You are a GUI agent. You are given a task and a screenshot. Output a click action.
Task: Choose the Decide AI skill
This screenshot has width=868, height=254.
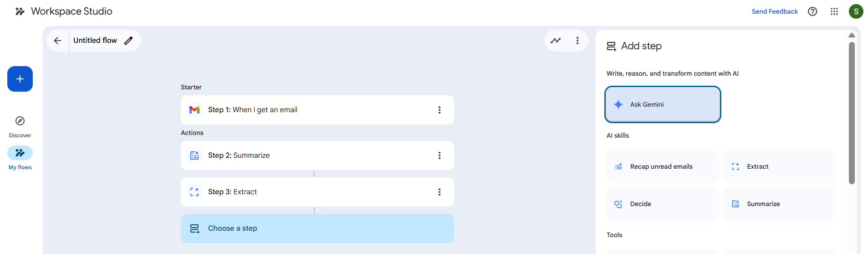[662, 204]
